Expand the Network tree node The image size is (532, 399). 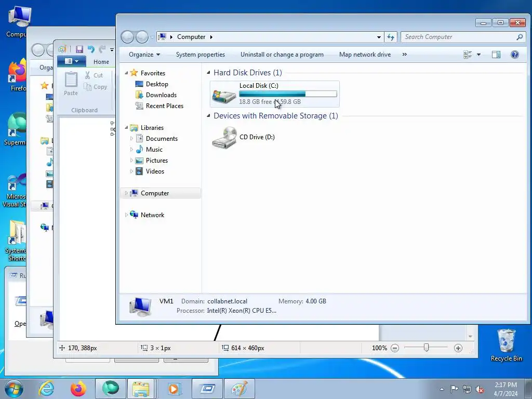[126, 215]
